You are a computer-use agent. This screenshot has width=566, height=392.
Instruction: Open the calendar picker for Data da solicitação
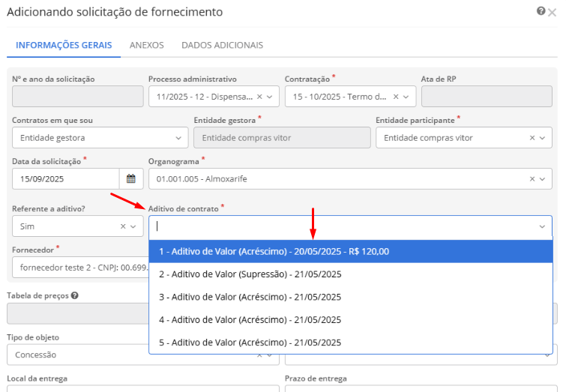point(130,179)
